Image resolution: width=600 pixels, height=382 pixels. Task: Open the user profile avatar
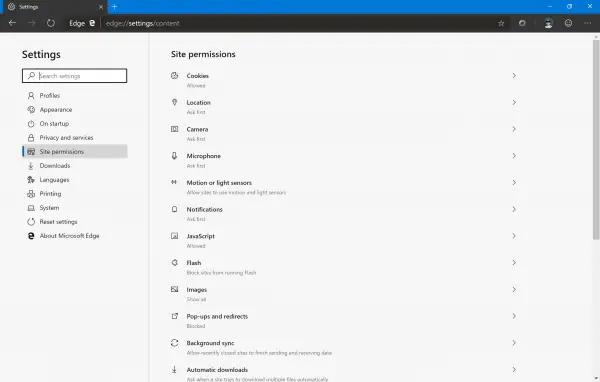[x=548, y=23]
